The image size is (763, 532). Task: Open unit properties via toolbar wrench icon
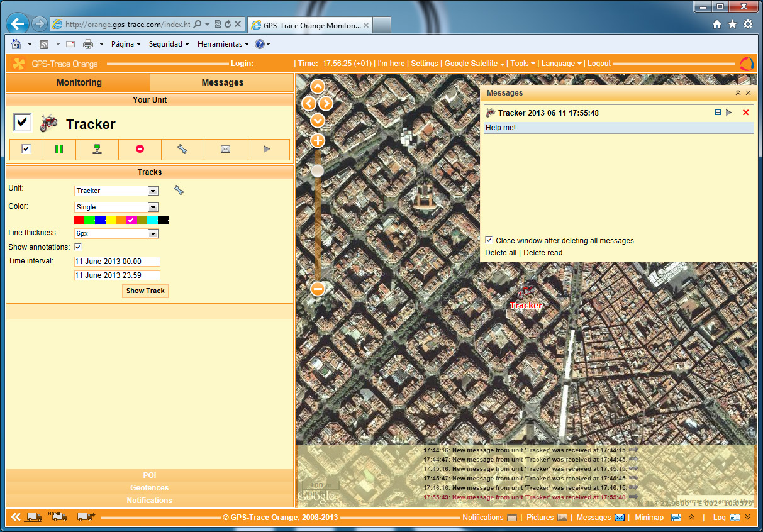182,149
